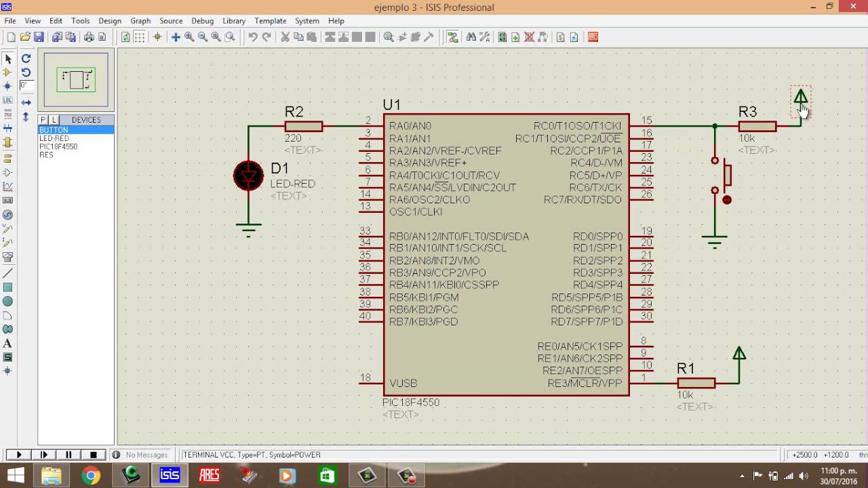
Task: Pause the simulation
Action: 68,455
